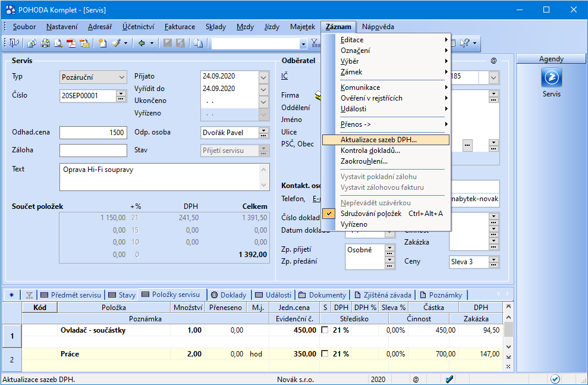Click the Agendy panel header button
This screenshot has width=588, height=385.
coord(551,58)
